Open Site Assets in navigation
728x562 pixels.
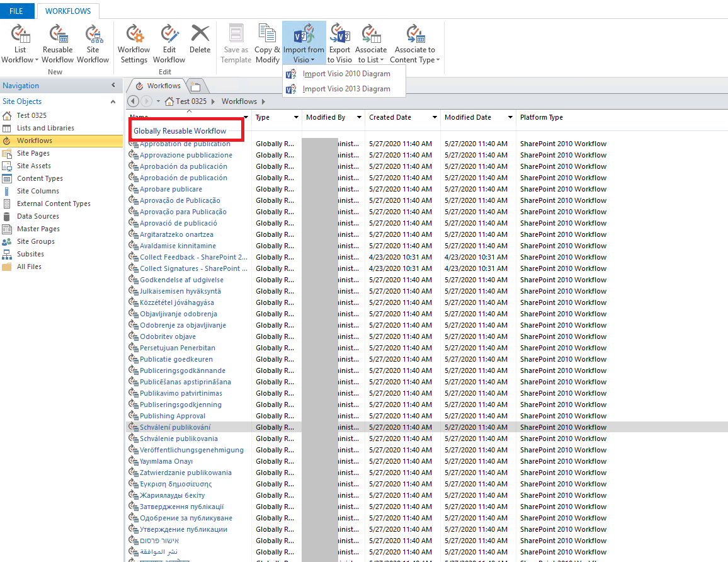(34, 165)
